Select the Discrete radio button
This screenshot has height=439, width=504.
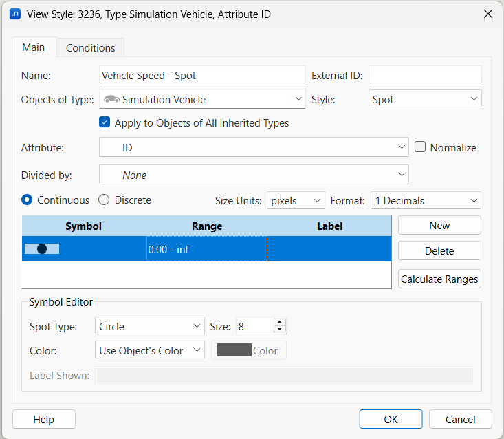(x=104, y=200)
